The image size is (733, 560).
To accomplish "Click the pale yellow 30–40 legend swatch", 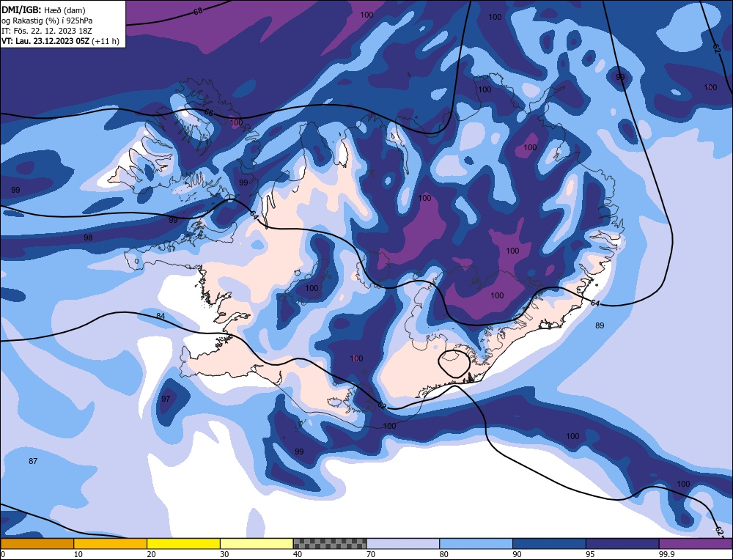I will pyautogui.click(x=257, y=544).
